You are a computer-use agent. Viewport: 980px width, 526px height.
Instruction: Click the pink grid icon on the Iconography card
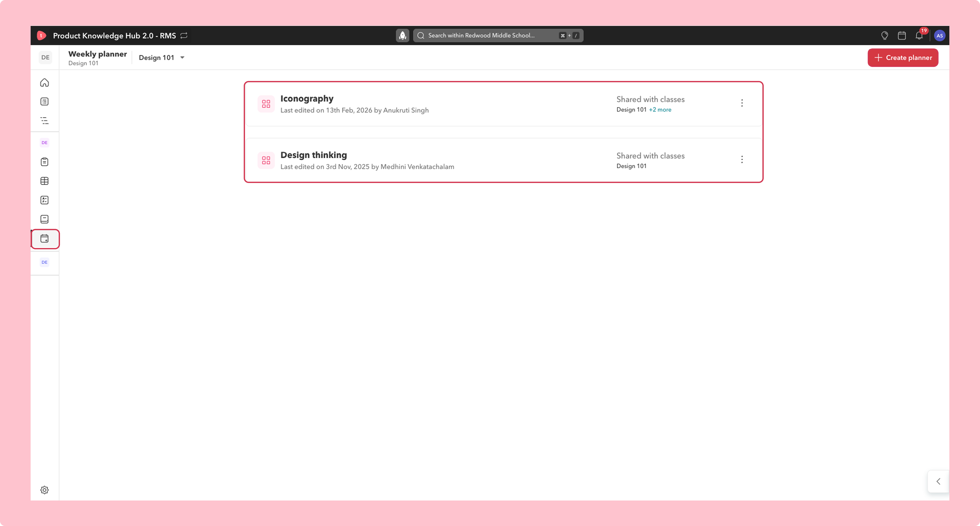coord(266,104)
